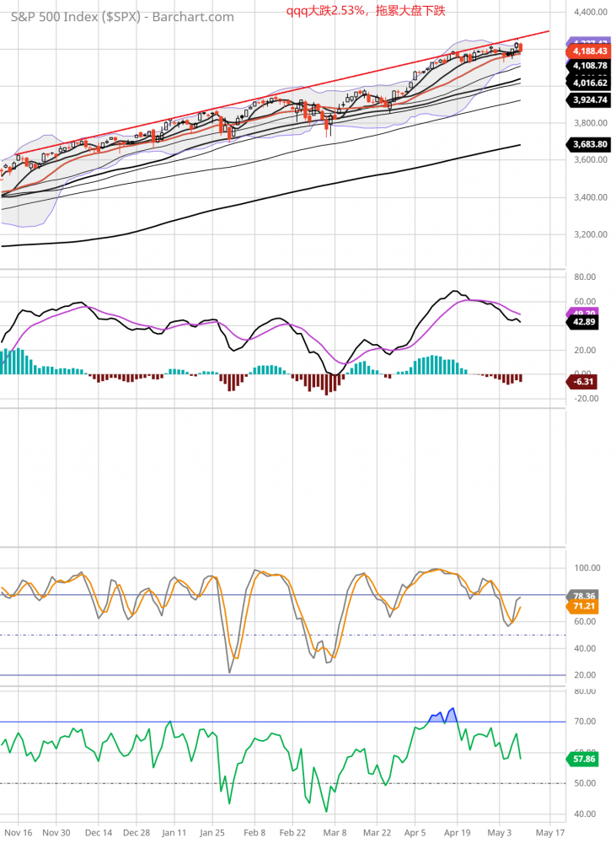Click the 4,016.62 moving average tag

click(589, 83)
